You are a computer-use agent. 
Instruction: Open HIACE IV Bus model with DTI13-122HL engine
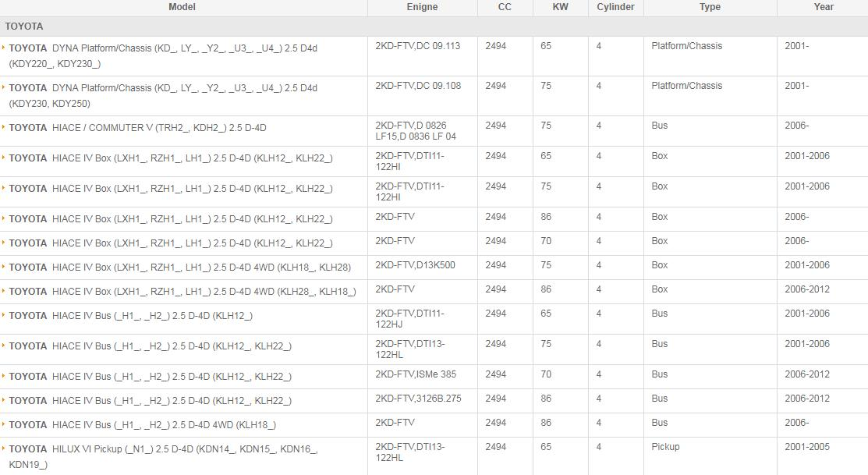point(172,346)
